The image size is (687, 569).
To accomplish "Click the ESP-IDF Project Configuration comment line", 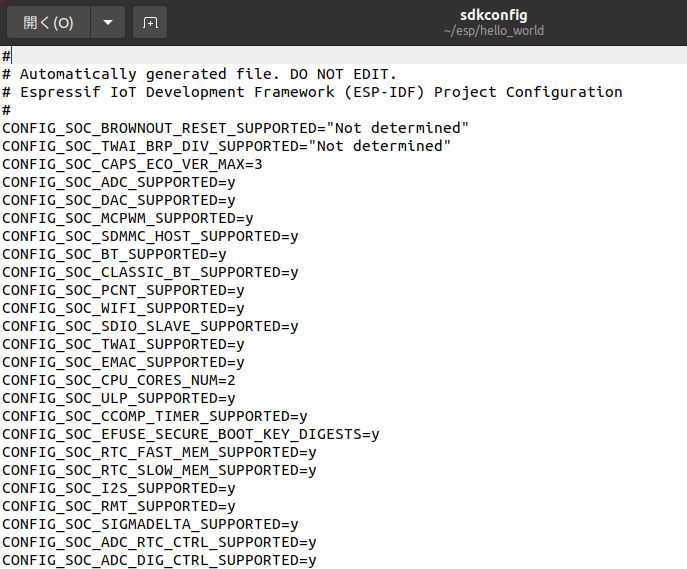I will pos(312,92).
